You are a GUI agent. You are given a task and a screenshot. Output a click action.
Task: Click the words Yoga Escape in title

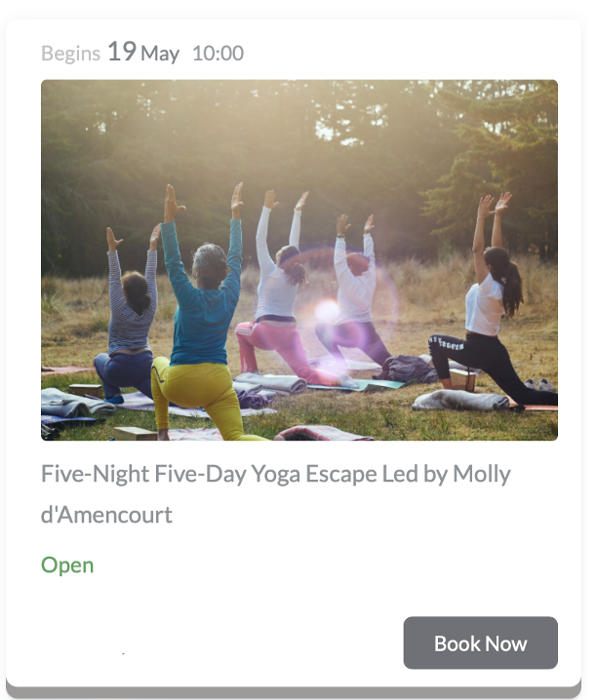click(314, 474)
